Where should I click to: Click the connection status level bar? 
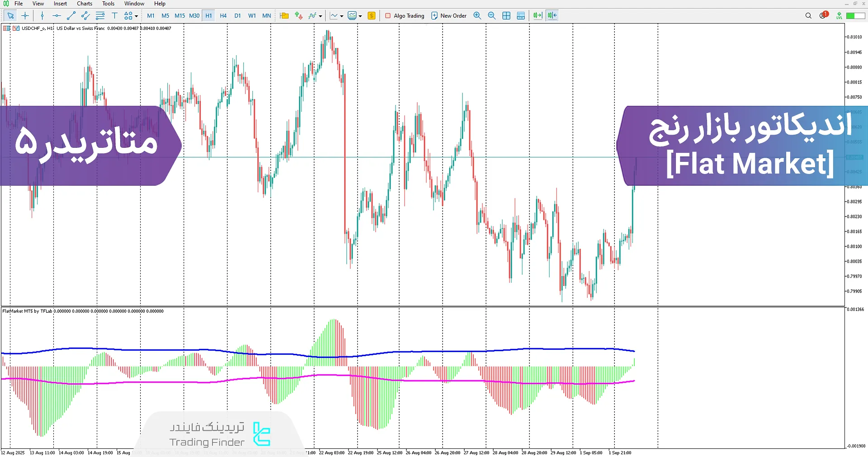pyautogui.click(x=855, y=16)
